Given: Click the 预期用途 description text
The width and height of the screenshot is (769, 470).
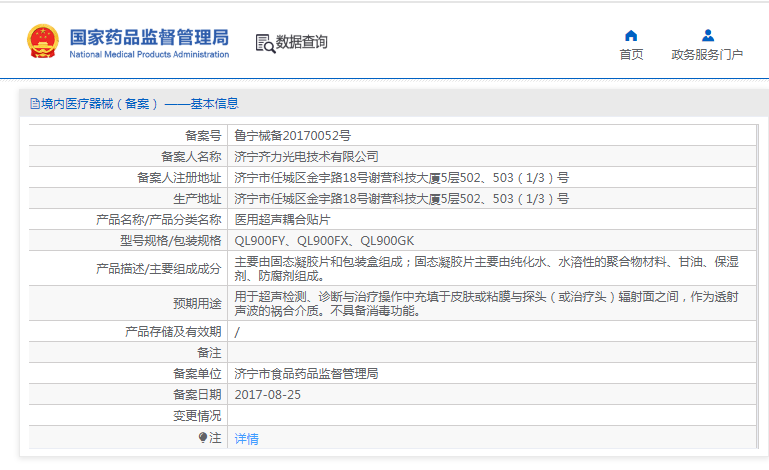Looking at the screenshot, I should click(487, 303).
